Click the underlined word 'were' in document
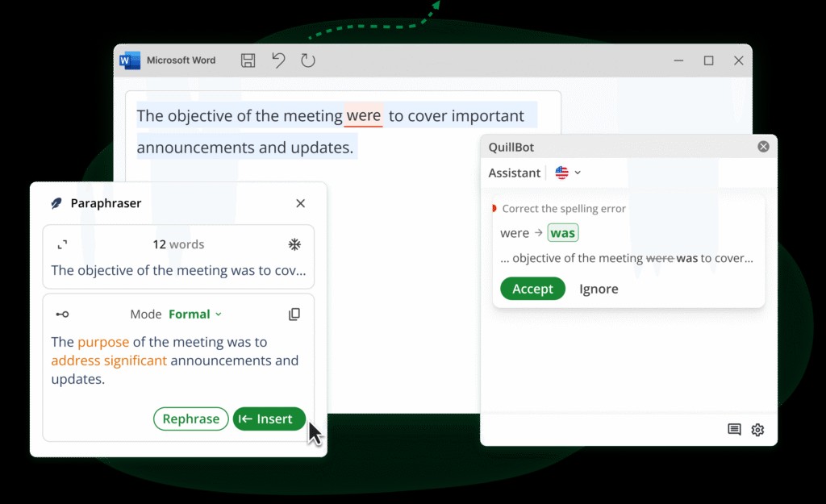Screen dimensions: 826x504 coord(364,115)
